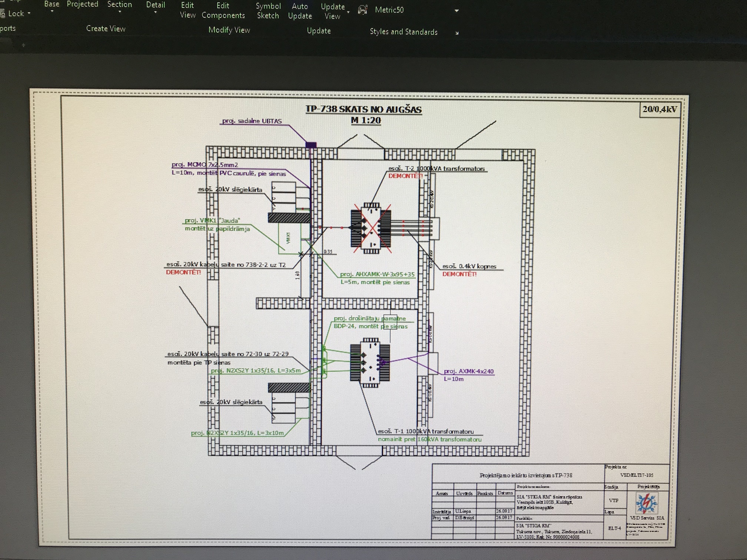Image resolution: width=747 pixels, height=560 pixels.
Task: Select the '20/0,4kV' label box
Action: pyautogui.click(x=660, y=109)
